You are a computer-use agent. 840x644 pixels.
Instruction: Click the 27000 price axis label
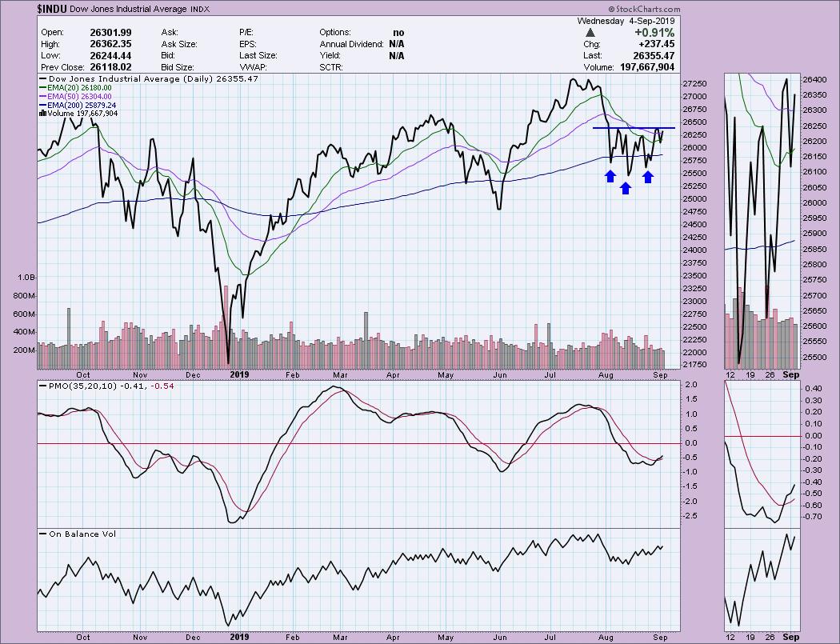(x=694, y=97)
